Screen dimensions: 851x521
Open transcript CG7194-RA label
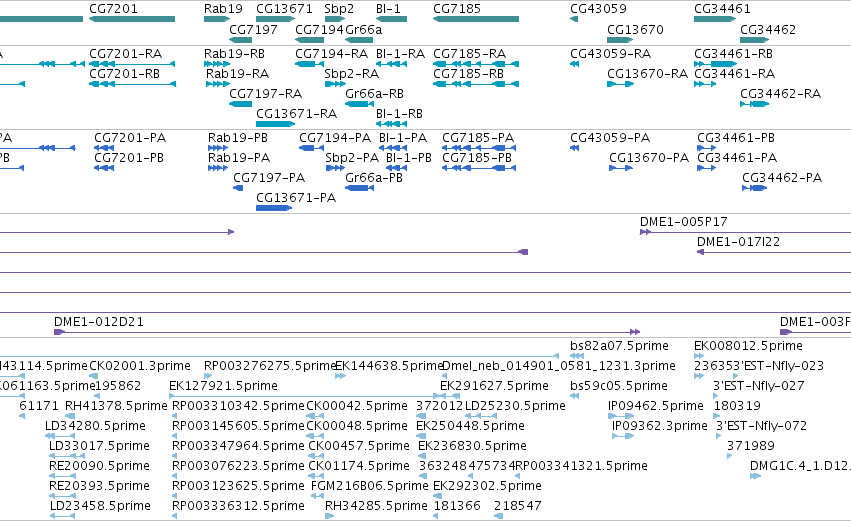(x=332, y=54)
